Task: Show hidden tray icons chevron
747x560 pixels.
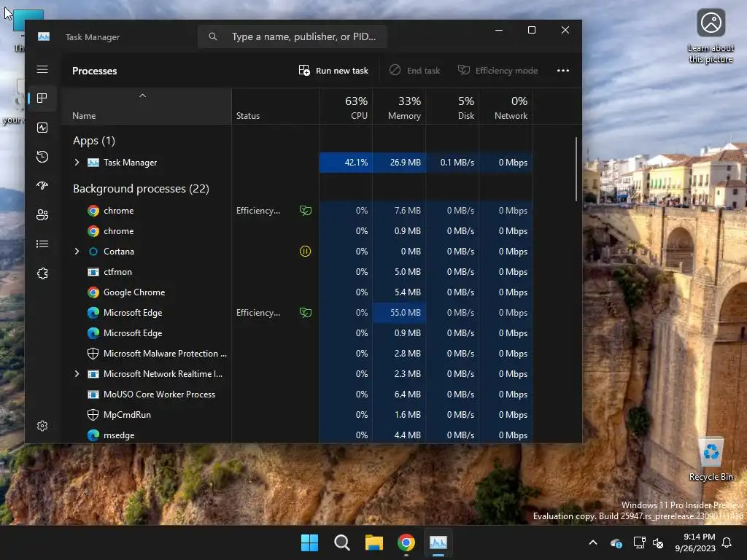Action: [x=593, y=542]
